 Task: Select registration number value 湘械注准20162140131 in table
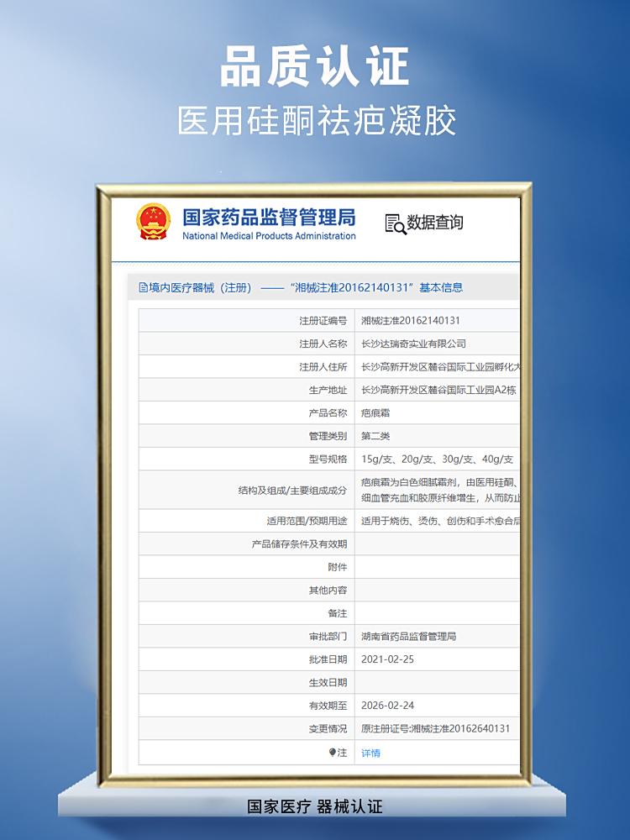pyautogui.click(x=411, y=320)
